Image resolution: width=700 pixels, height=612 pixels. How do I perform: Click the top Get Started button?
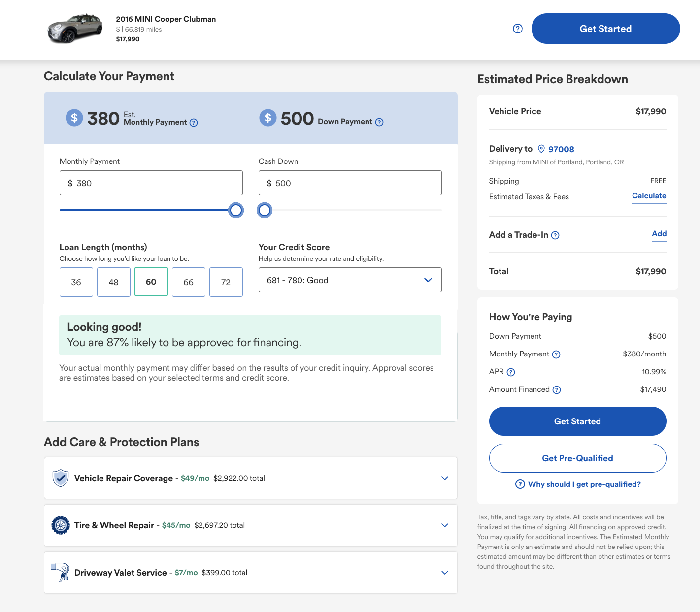606,29
